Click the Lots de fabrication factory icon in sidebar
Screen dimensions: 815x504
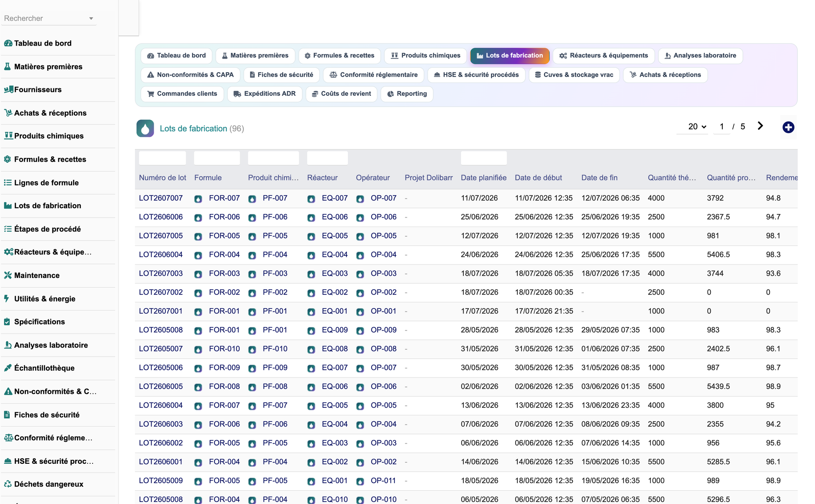(x=8, y=206)
